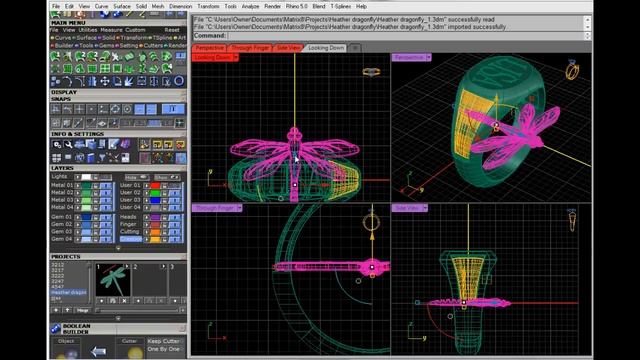Image resolution: width=640 pixels, height=360 pixels.
Task: Open the Perspective viewport title dropdown
Action: [428, 58]
